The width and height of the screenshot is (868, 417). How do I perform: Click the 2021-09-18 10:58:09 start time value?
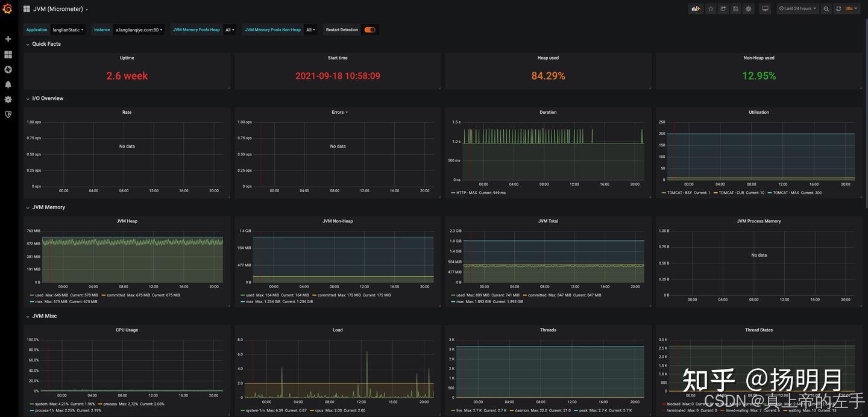pyautogui.click(x=338, y=76)
